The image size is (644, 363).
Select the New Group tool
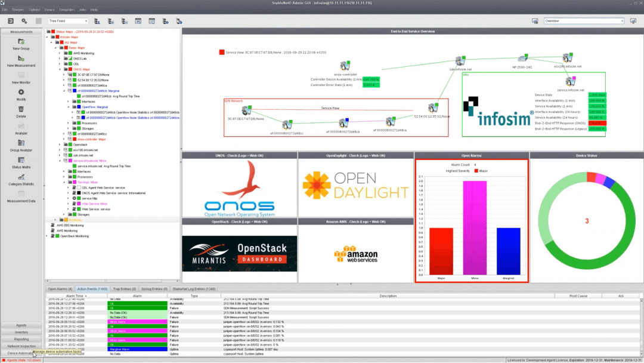pos(21,42)
